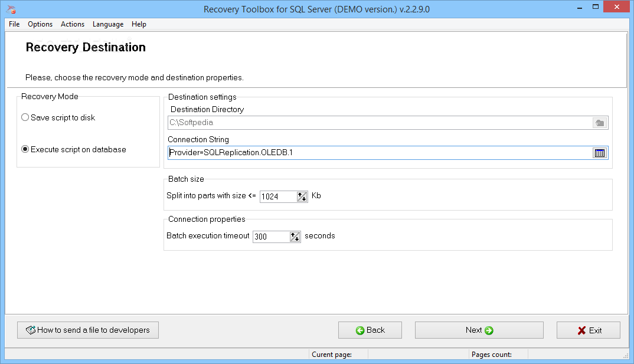Click the batch size value 1024 field

point(278,196)
